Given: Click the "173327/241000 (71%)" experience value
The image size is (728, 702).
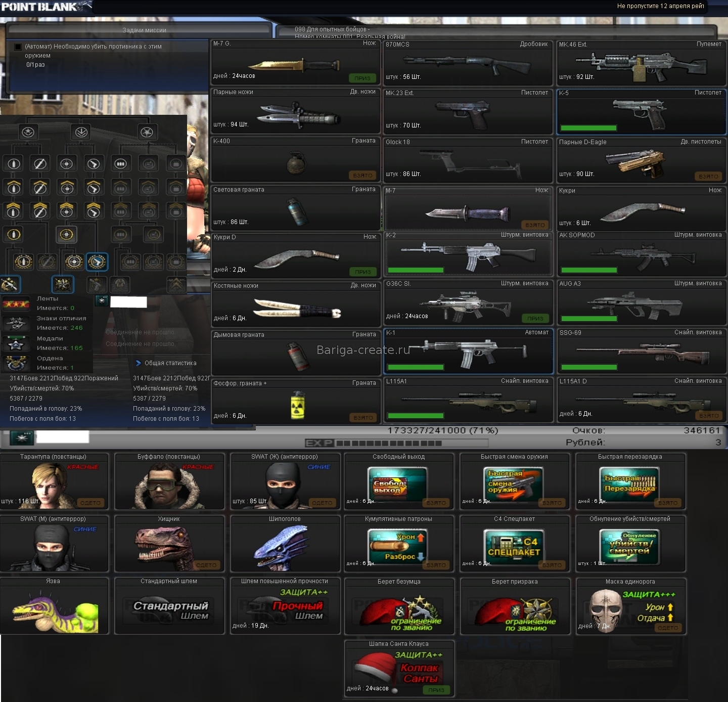Looking at the screenshot, I should click(x=443, y=430).
